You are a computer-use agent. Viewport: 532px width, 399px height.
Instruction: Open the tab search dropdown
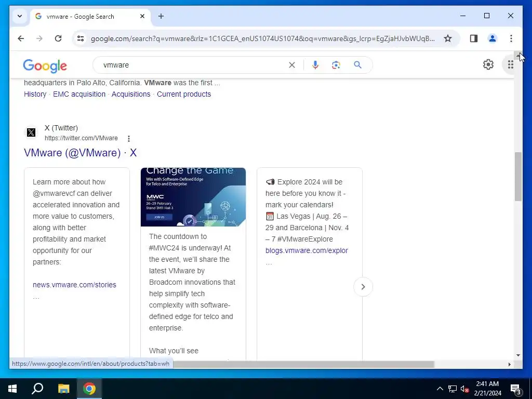[x=20, y=16]
